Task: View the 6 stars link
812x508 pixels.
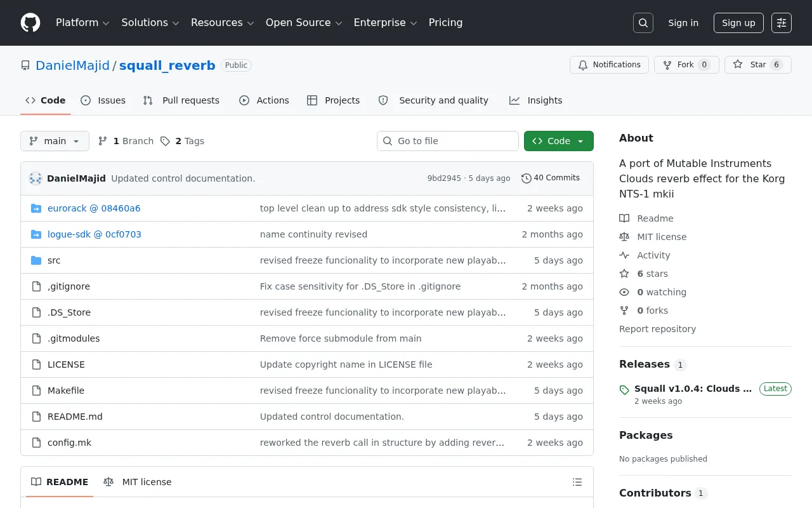Action: pos(643,274)
